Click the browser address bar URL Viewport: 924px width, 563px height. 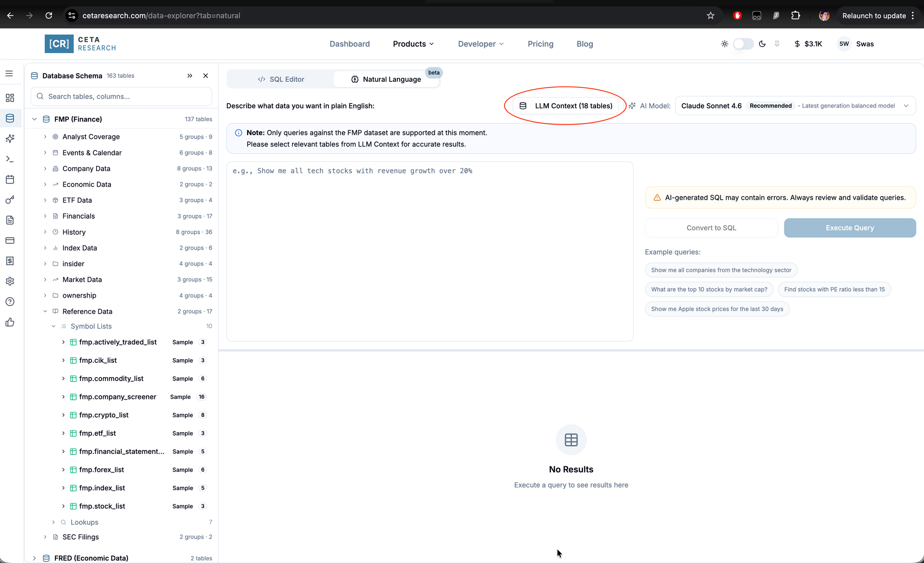click(x=161, y=16)
